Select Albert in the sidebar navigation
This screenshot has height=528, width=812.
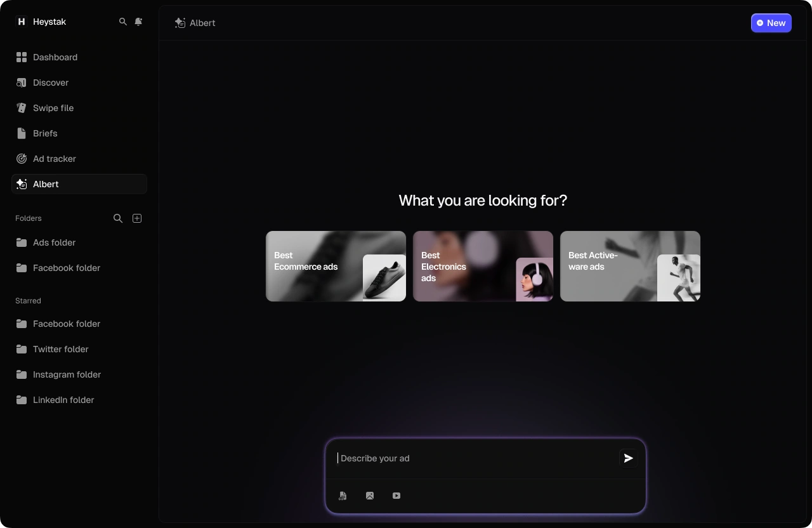point(79,184)
